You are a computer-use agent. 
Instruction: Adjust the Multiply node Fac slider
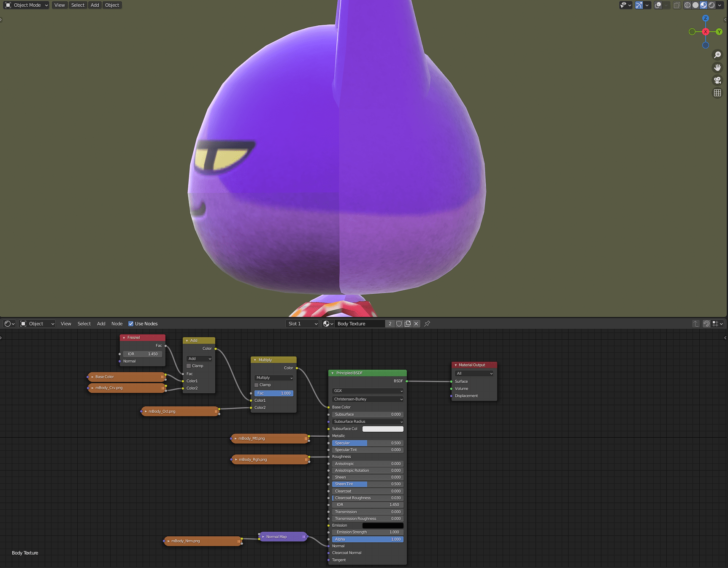pyautogui.click(x=274, y=393)
